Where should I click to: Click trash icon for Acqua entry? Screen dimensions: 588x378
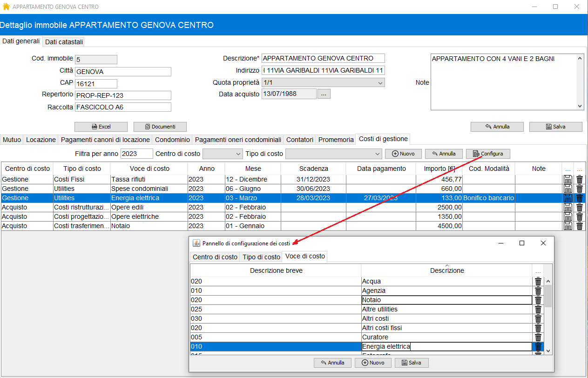[x=538, y=281]
